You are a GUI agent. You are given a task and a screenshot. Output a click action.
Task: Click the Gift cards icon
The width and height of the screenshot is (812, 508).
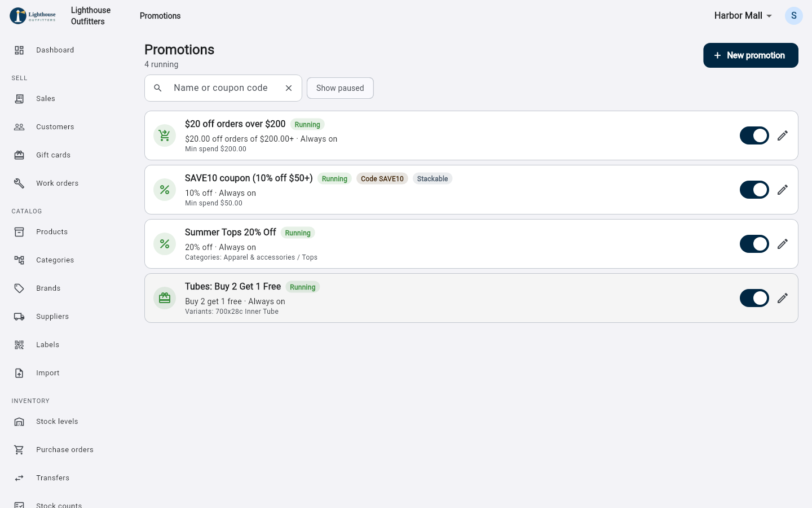click(x=19, y=155)
